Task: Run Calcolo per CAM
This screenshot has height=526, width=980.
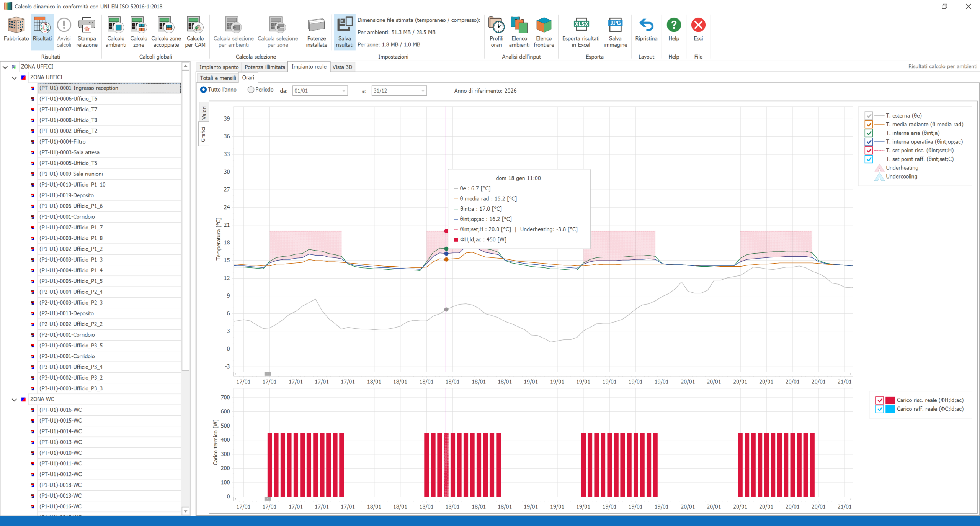Action: 195,31
